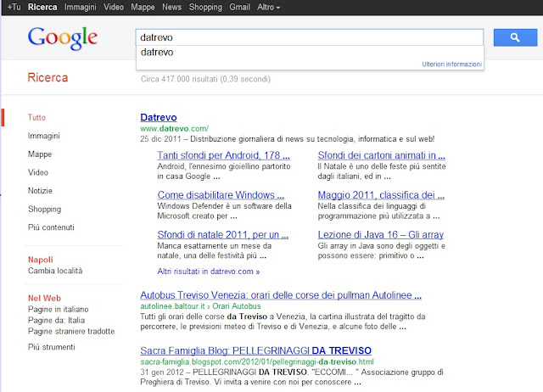Image resolution: width=543 pixels, height=392 pixels.
Task: Open sitelink Sfondi di natale 2011, per un
Action: tap(222, 235)
